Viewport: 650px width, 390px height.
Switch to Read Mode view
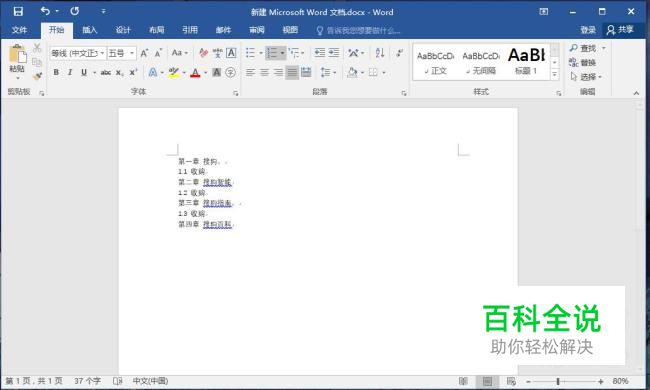(x=463, y=381)
